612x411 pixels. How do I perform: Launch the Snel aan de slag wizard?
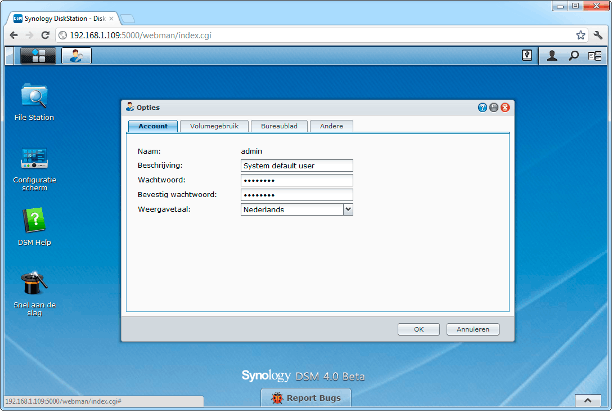pos(34,293)
